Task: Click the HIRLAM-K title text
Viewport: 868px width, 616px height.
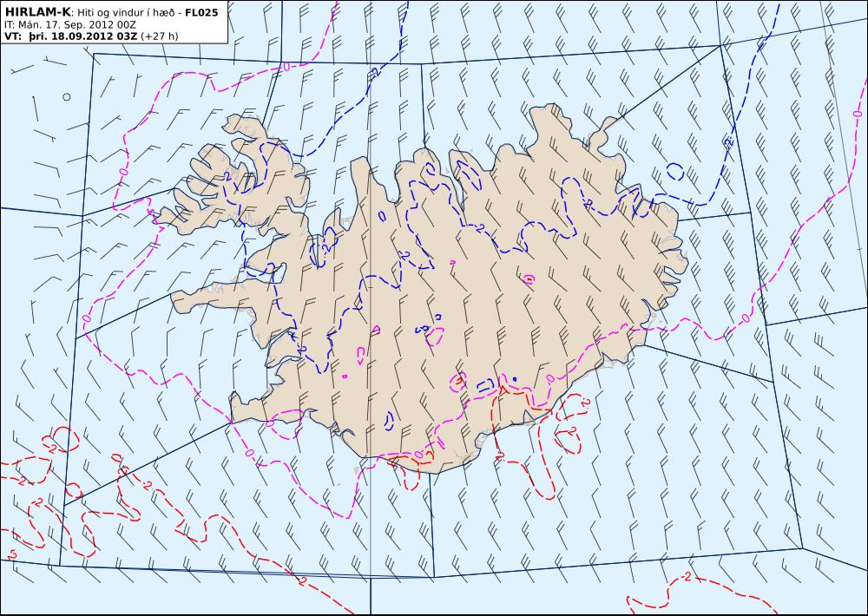Action: point(37,13)
